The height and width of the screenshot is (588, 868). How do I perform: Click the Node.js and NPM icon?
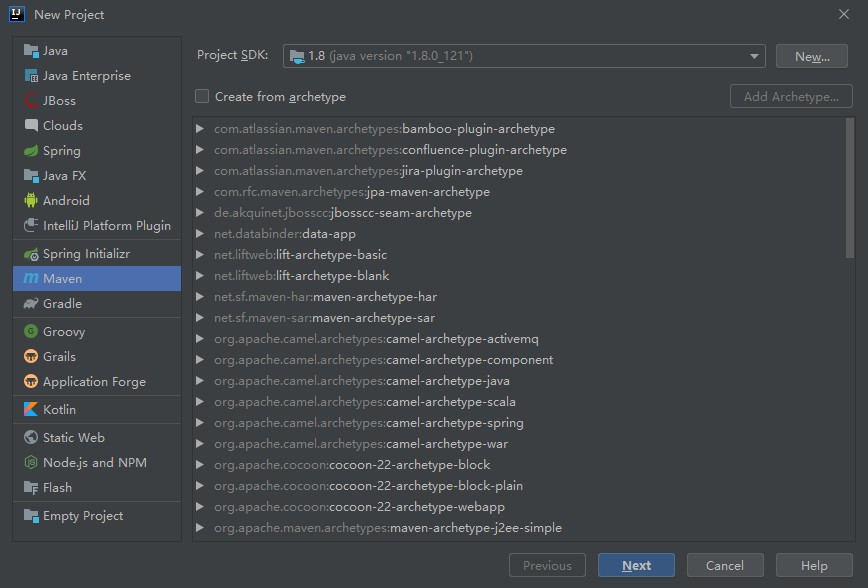coord(31,463)
